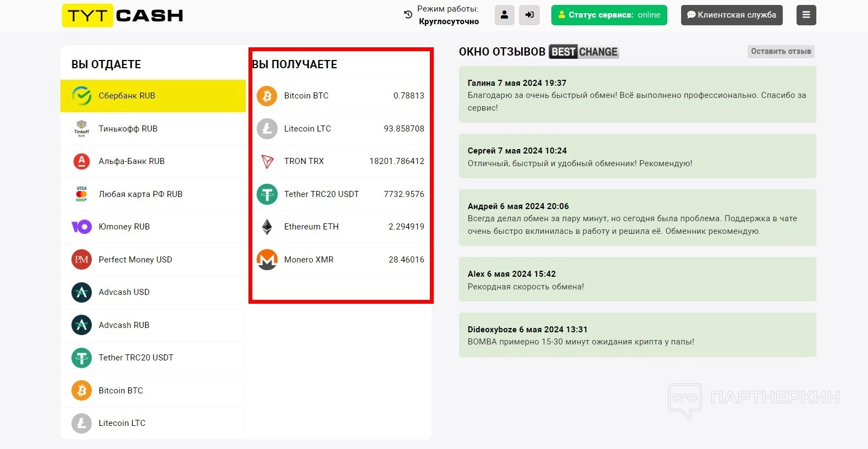Screen dimensions: 868x449
Task: Choose Bitcoin BTC label to receive
Action: [x=306, y=96]
